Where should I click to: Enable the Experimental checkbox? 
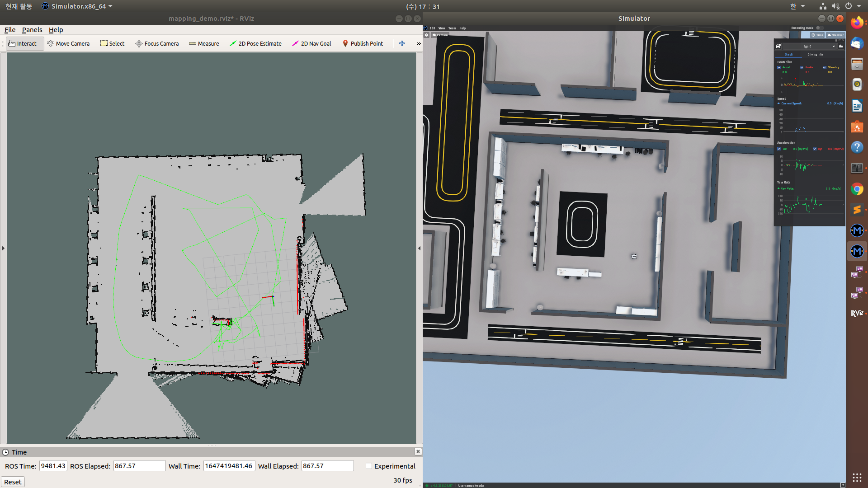369,466
